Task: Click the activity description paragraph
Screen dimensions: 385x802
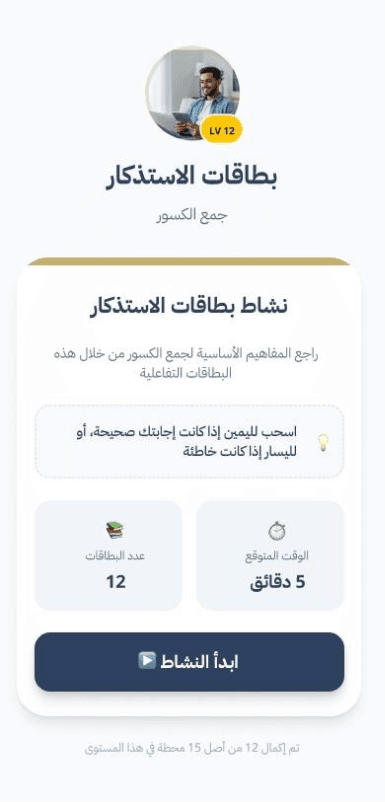Action: [186, 363]
